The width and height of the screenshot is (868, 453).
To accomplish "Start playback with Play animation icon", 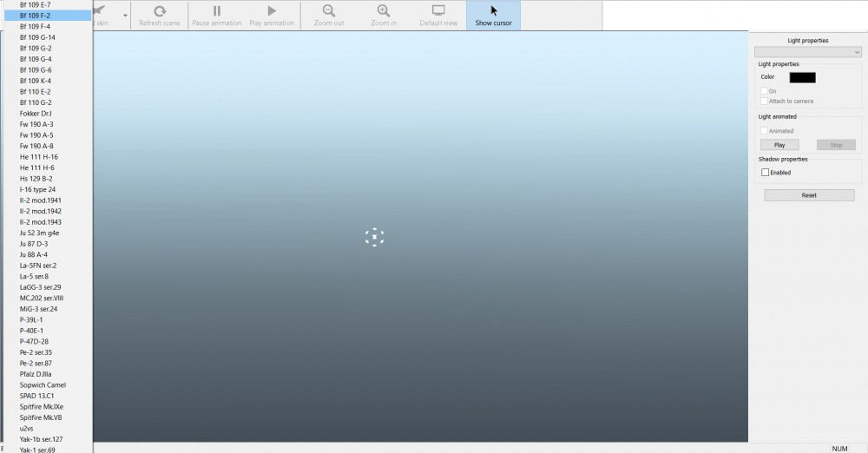I will [x=272, y=11].
